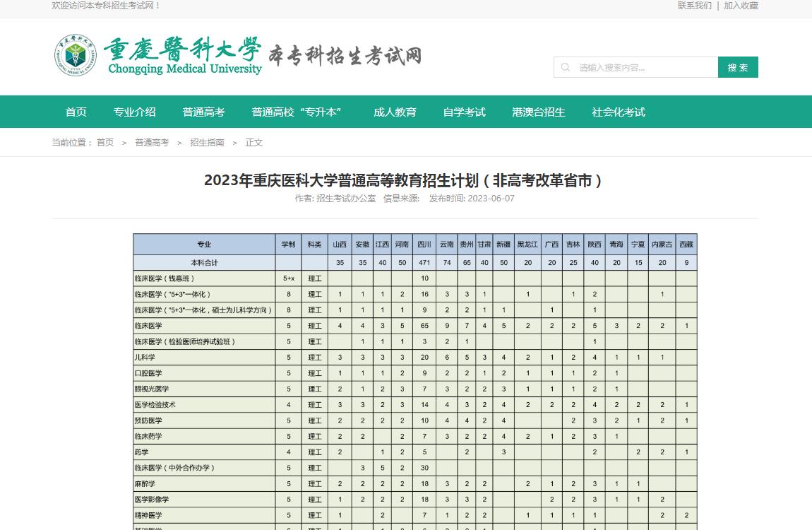Click the 西藏 column header
812x530 pixels.
[686, 244]
